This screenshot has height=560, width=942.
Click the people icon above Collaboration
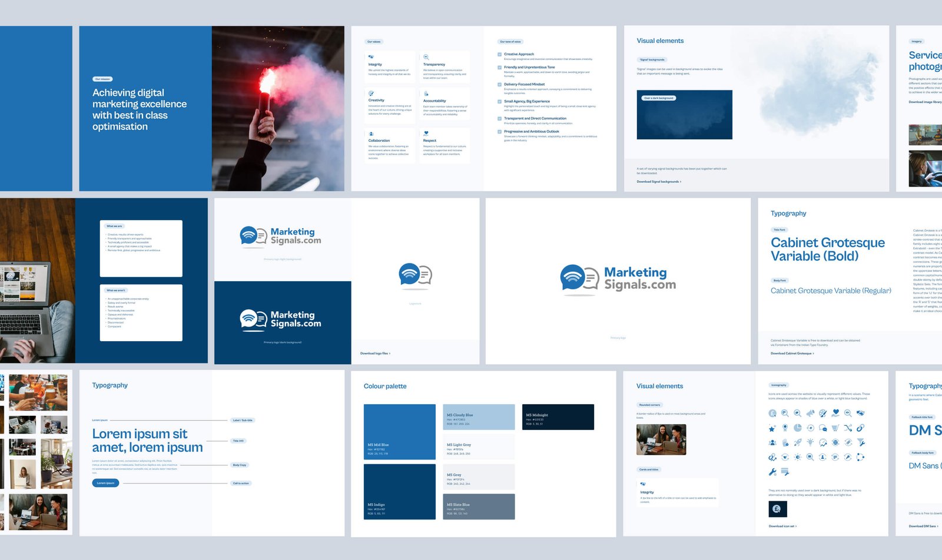pos(371,134)
